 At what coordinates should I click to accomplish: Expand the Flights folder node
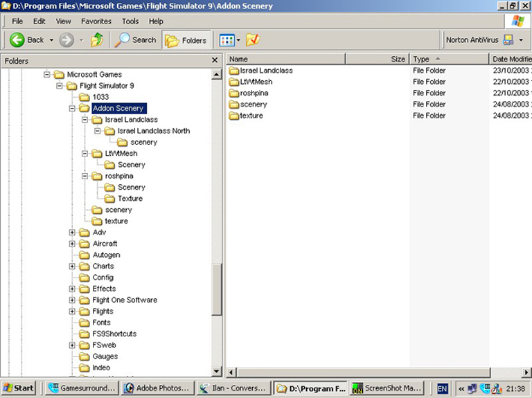(x=72, y=311)
